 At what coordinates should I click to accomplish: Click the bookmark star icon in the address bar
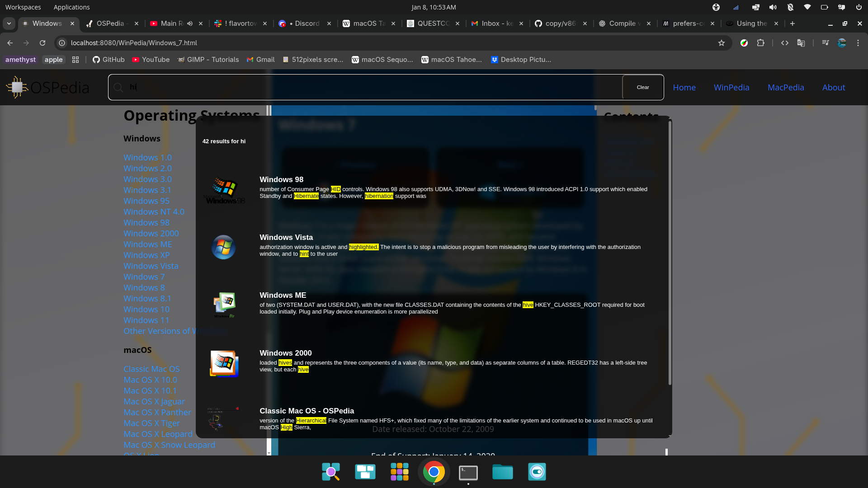(x=722, y=43)
